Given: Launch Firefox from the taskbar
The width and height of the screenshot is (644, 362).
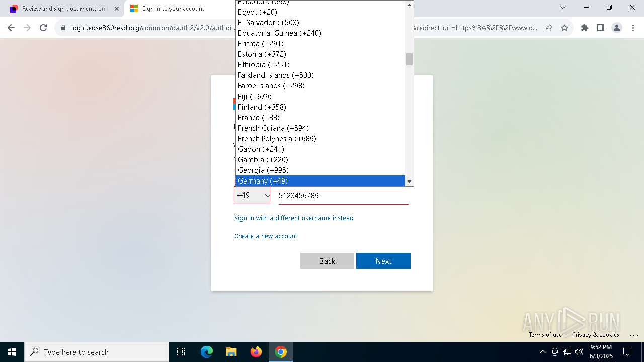Looking at the screenshot, I should point(256,352).
